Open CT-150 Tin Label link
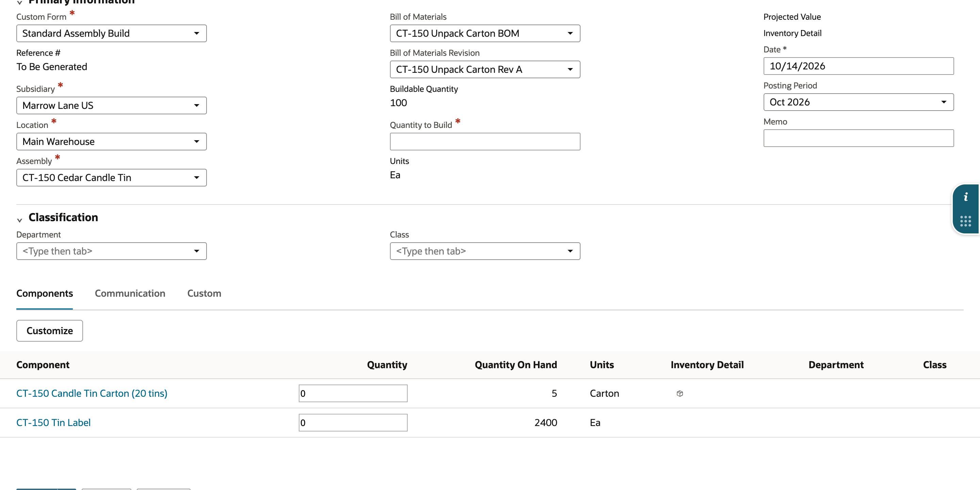This screenshot has width=980, height=490. point(53,423)
